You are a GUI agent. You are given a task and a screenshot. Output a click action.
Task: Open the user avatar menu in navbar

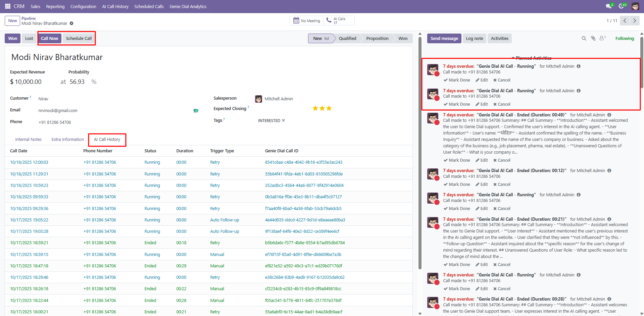tap(635, 6)
